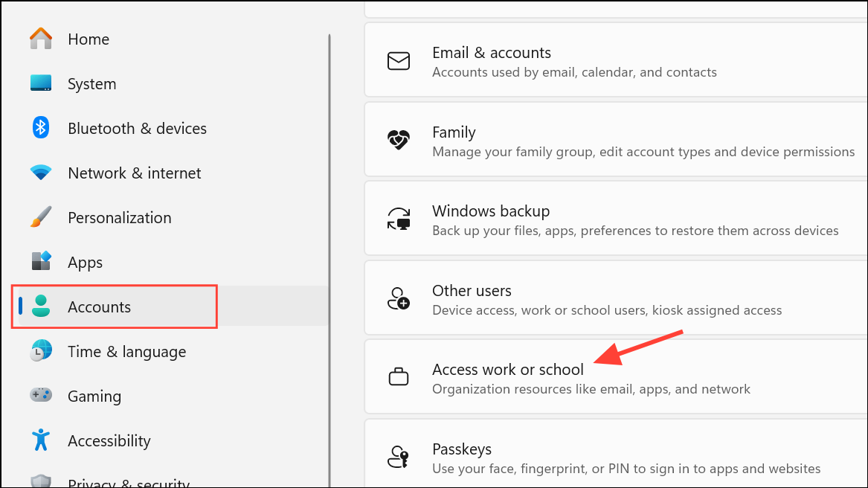This screenshot has height=488, width=868.
Task: Click the Personalization paintbrush icon
Action: point(41,217)
